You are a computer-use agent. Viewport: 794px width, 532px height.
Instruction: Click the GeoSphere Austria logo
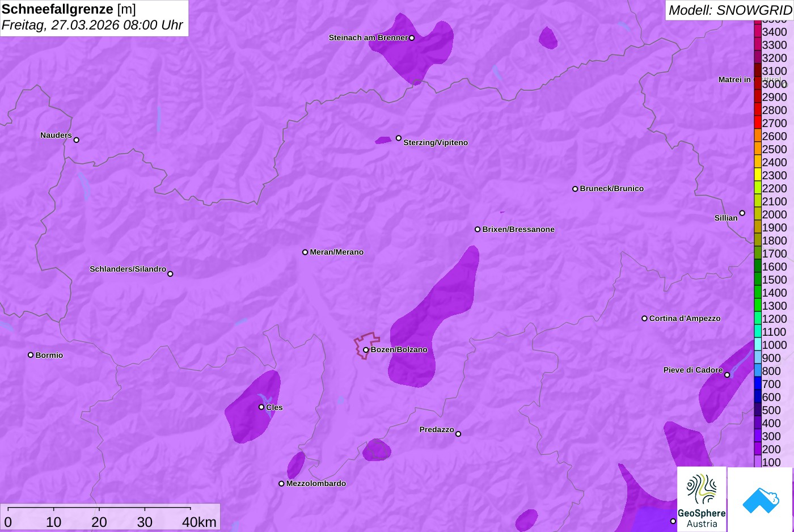[x=702, y=499]
